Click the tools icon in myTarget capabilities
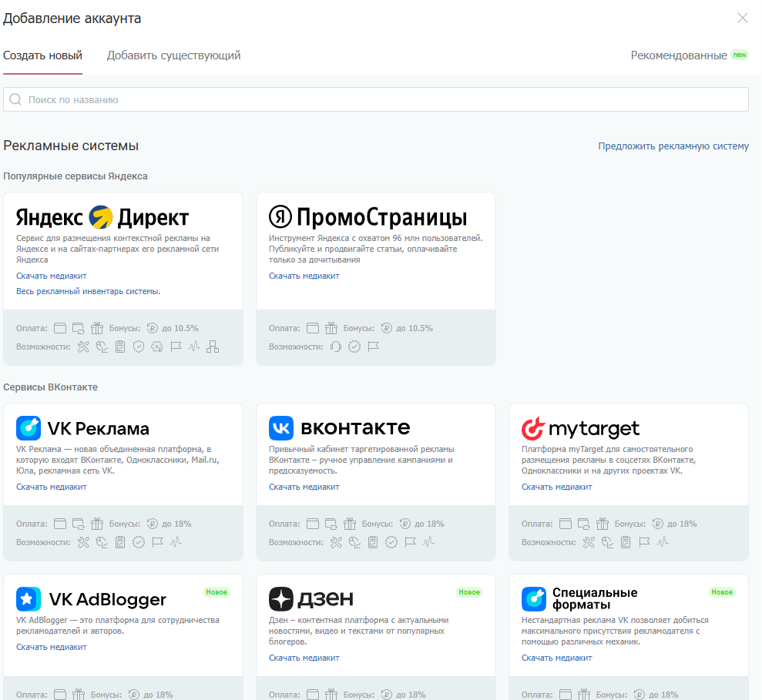The image size is (762, 700). pos(589,542)
